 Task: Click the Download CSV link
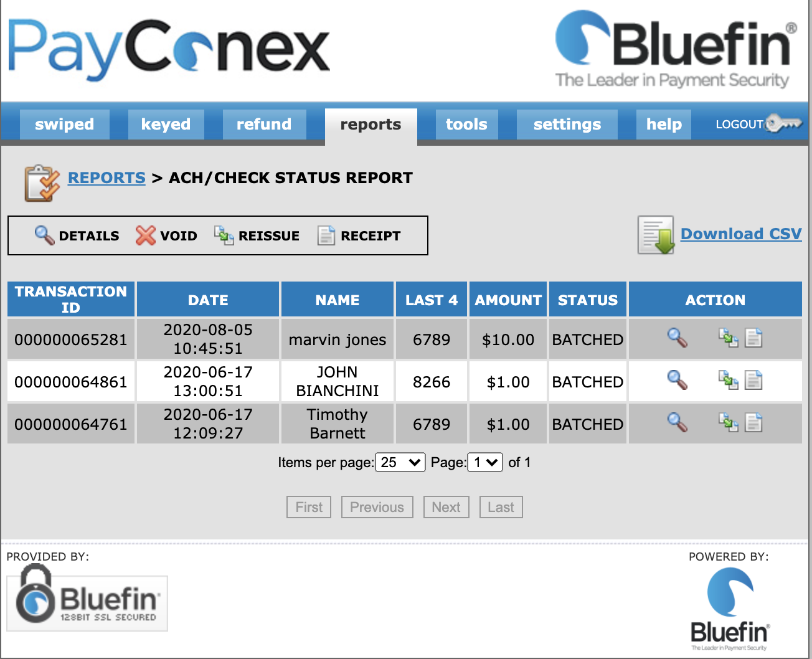[x=741, y=234]
